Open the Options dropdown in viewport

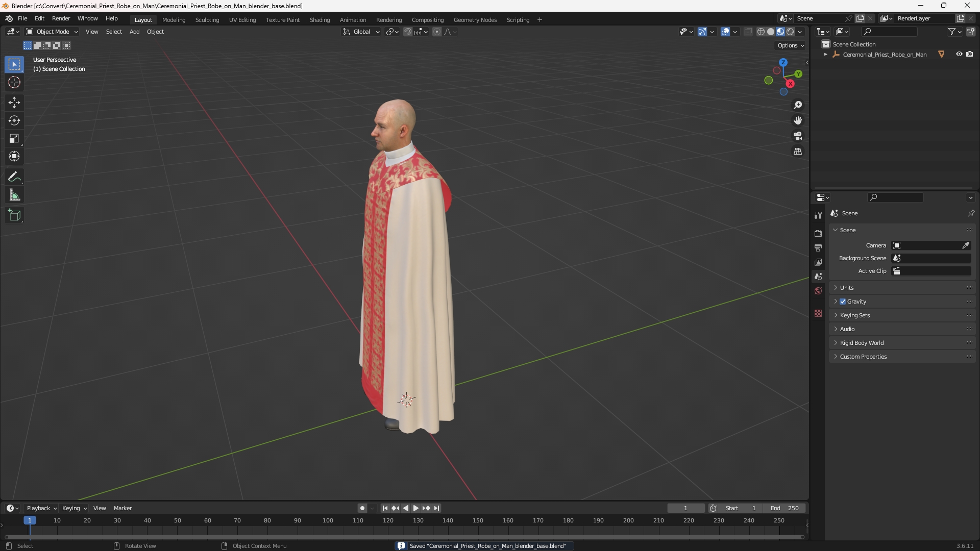pyautogui.click(x=790, y=45)
